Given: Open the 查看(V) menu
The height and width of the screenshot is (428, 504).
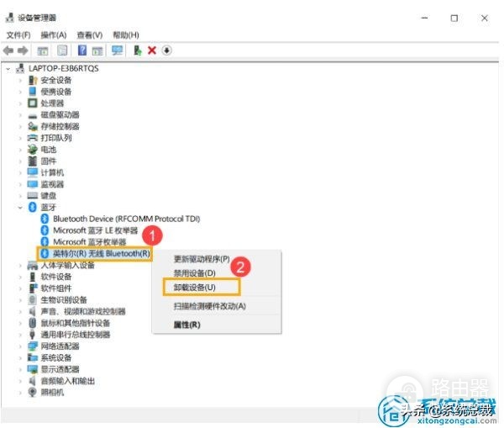Looking at the screenshot, I should (x=90, y=34).
